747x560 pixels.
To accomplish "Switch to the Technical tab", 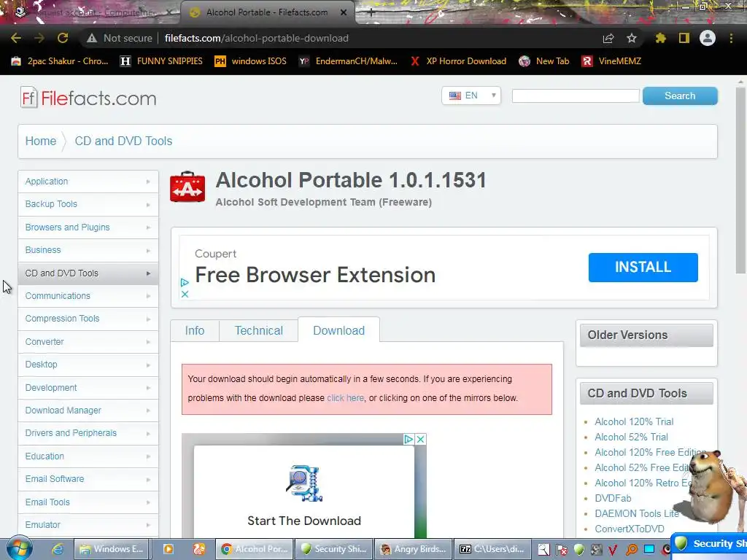I will [259, 330].
